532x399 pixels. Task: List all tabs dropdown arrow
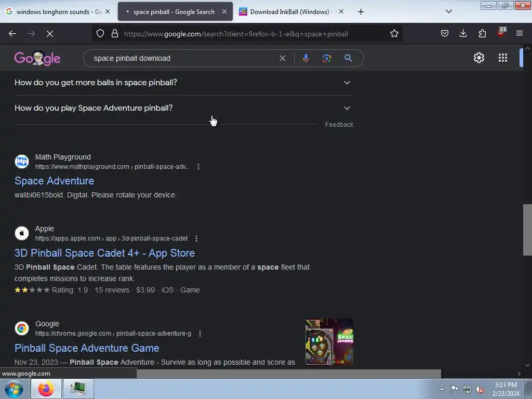[x=448, y=11]
